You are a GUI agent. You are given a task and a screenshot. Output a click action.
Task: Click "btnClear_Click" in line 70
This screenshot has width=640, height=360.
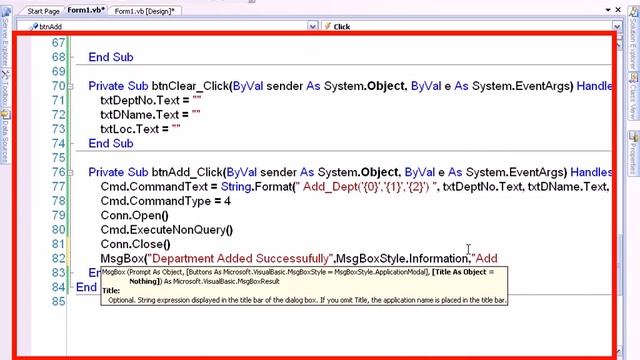click(x=190, y=86)
